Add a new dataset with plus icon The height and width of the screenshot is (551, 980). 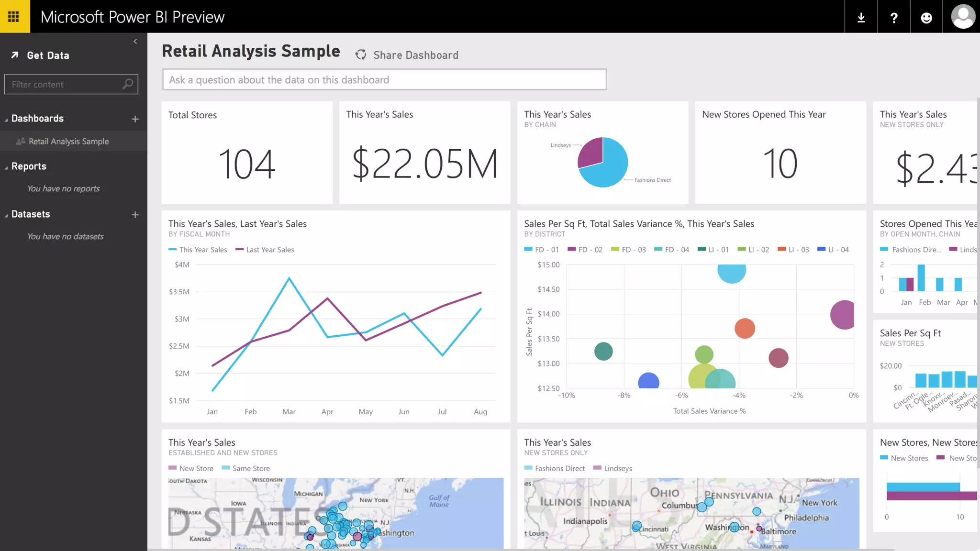point(135,215)
